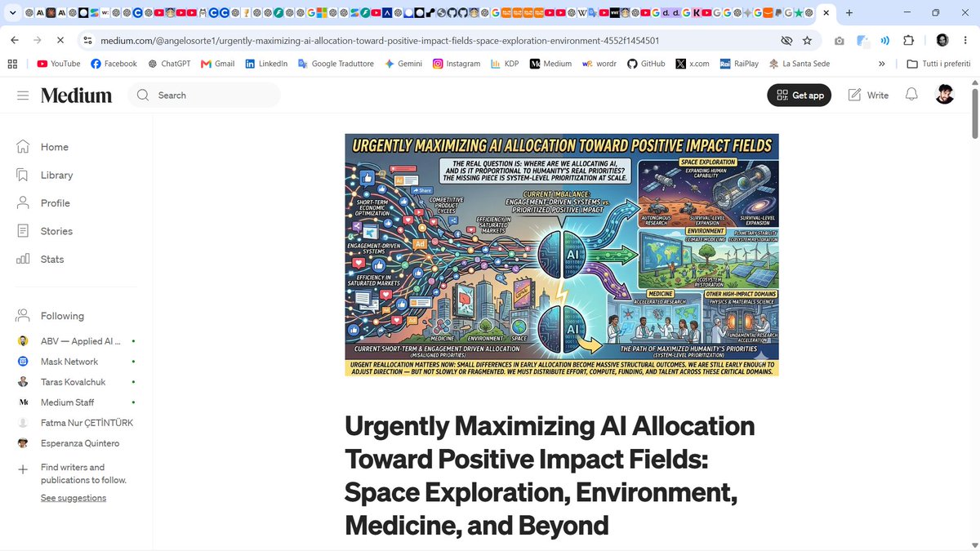
Task: Open Fatma Nur ÇETİNTÜRK profile
Action: (x=75, y=423)
